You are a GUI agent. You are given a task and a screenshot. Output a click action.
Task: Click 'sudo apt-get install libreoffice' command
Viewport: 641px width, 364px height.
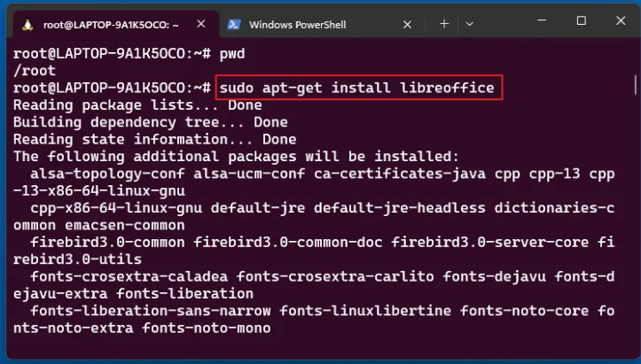coord(357,88)
